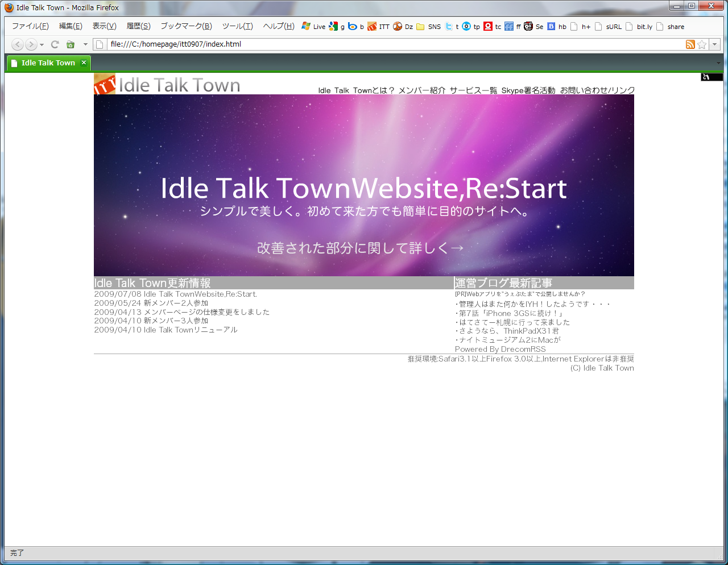Image resolution: width=728 pixels, height=565 pixels.
Task: Open the sURL bookmarklet
Action: 608,26
